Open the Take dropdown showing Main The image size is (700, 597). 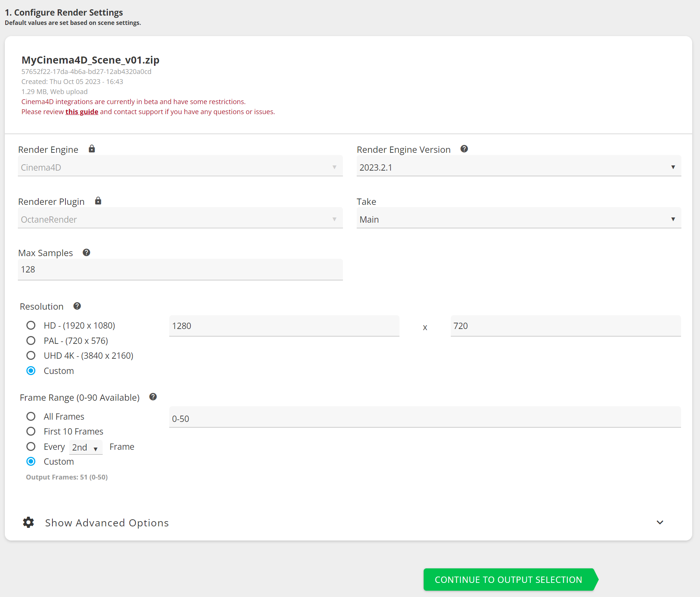[518, 219]
